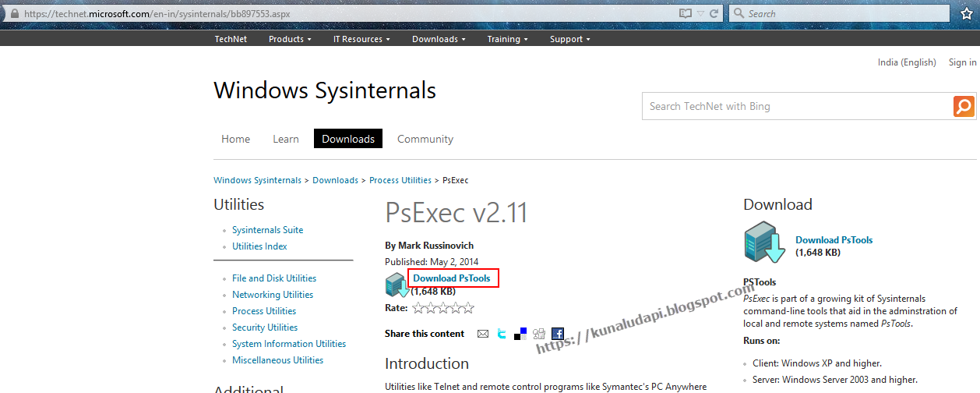Screen dimensions: 980x393
Task: Click the Downloads breadcrumb link
Action: pos(335,180)
